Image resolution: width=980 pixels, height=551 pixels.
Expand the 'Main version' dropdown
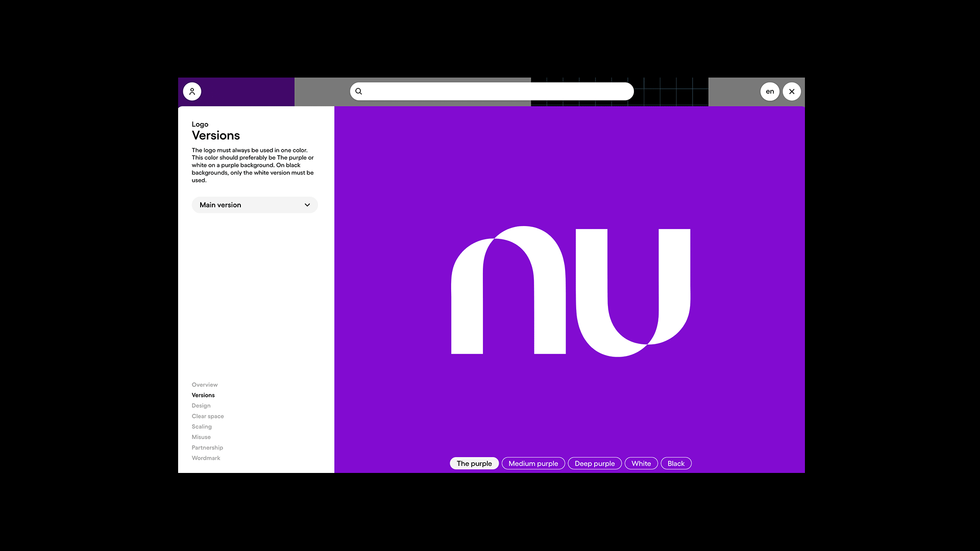coord(254,205)
